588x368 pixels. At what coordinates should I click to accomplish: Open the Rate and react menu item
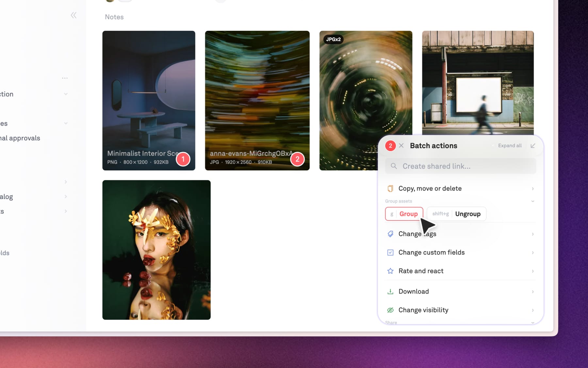[x=421, y=271]
